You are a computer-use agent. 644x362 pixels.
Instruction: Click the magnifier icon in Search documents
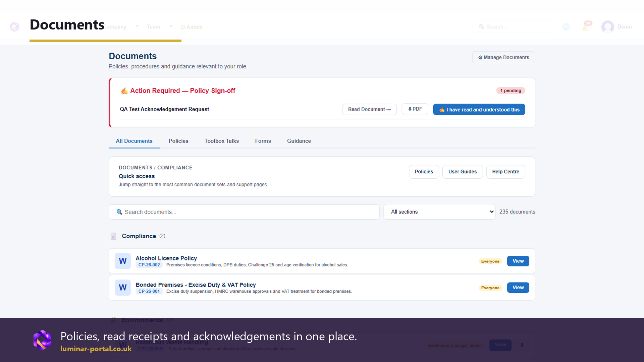[119, 212]
